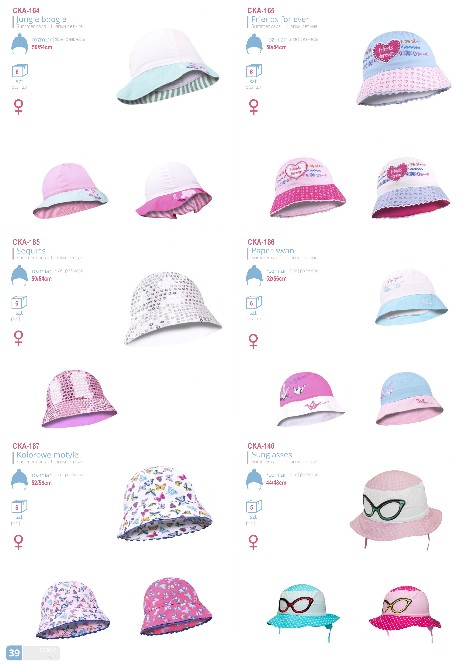The height and width of the screenshot is (664, 469).
Task: Click the blue hat size icon under CKA-164
Action: (19, 43)
